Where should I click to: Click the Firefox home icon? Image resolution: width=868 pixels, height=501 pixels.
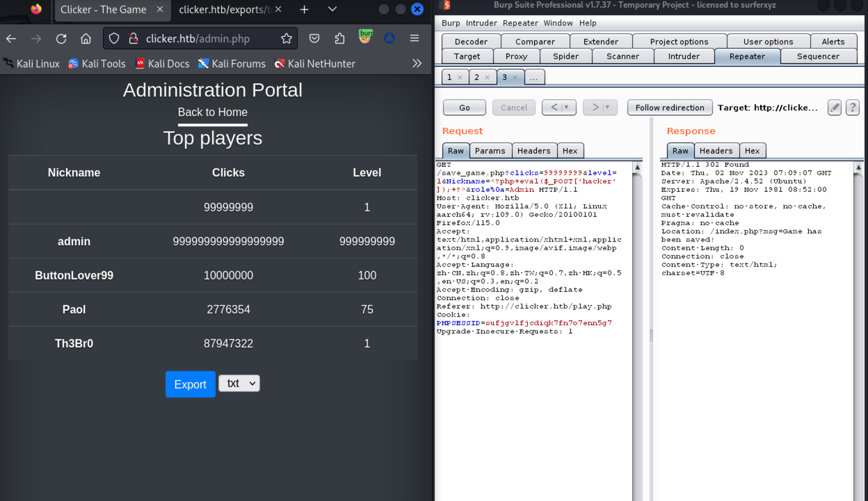pos(86,39)
